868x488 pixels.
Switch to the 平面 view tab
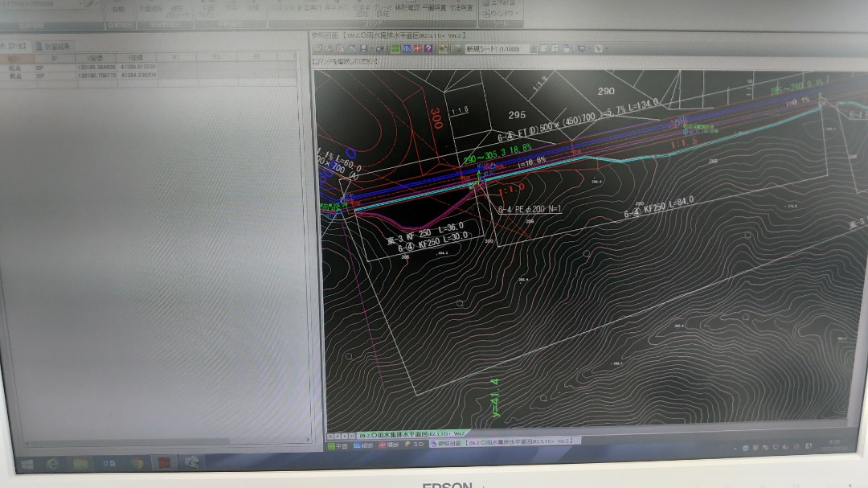(x=337, y=446)
